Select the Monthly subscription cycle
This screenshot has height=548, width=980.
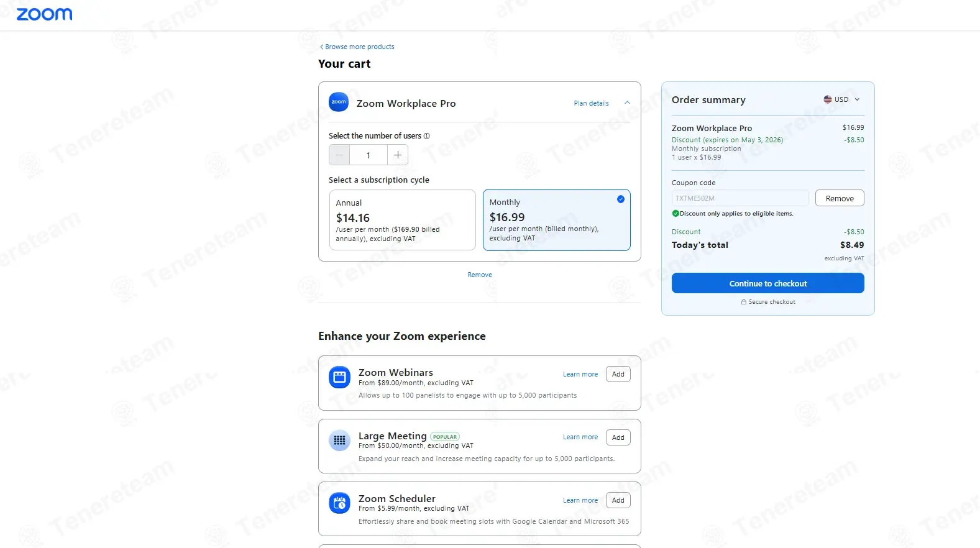point(556,220)
